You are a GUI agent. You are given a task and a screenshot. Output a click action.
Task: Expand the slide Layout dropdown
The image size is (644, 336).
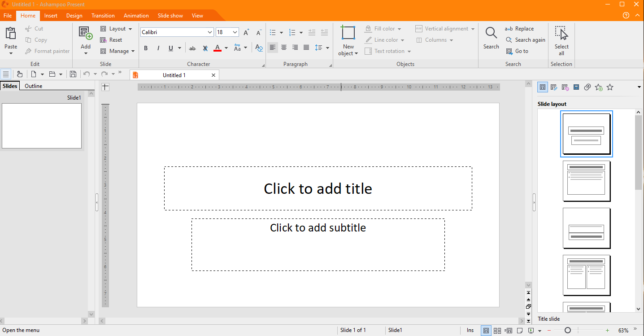click(x=131, y=29)
